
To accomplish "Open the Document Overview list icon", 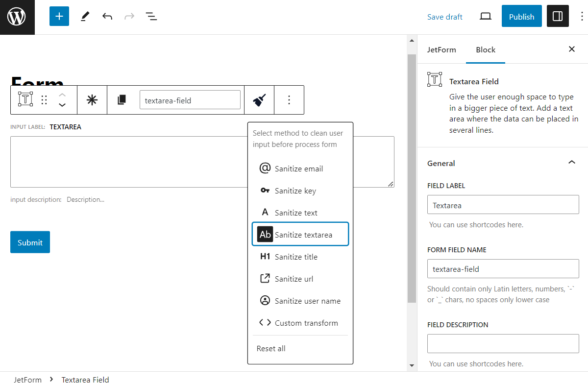I will point(151,16).
